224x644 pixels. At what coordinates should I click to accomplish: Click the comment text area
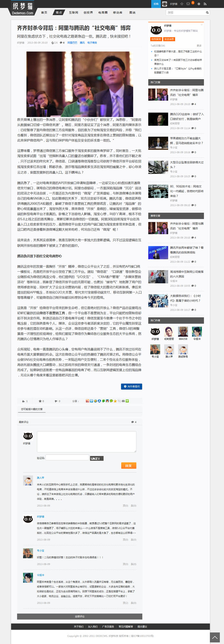click(86, 442)
